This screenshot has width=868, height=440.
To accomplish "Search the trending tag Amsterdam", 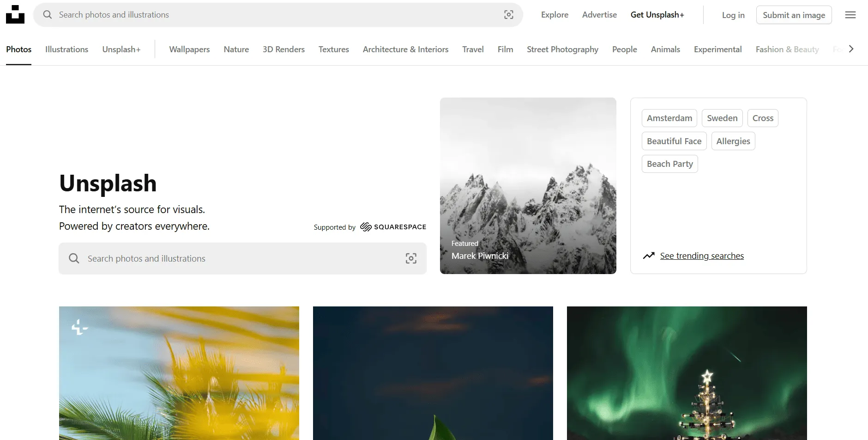I will pos(669,118).
